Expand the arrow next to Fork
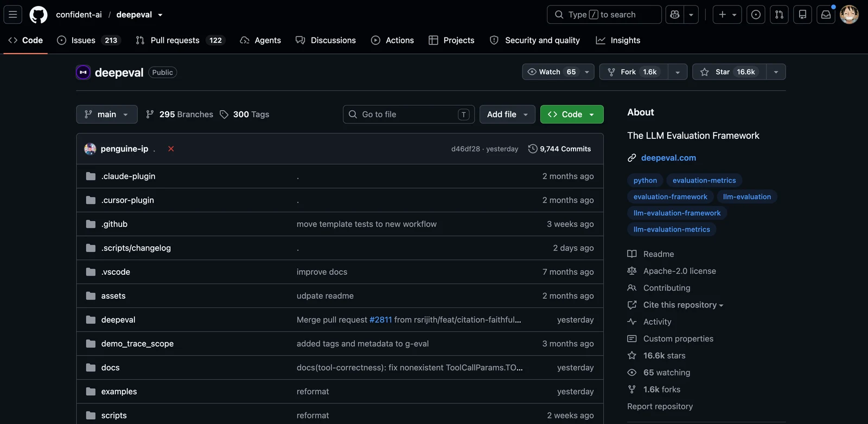 678,72
